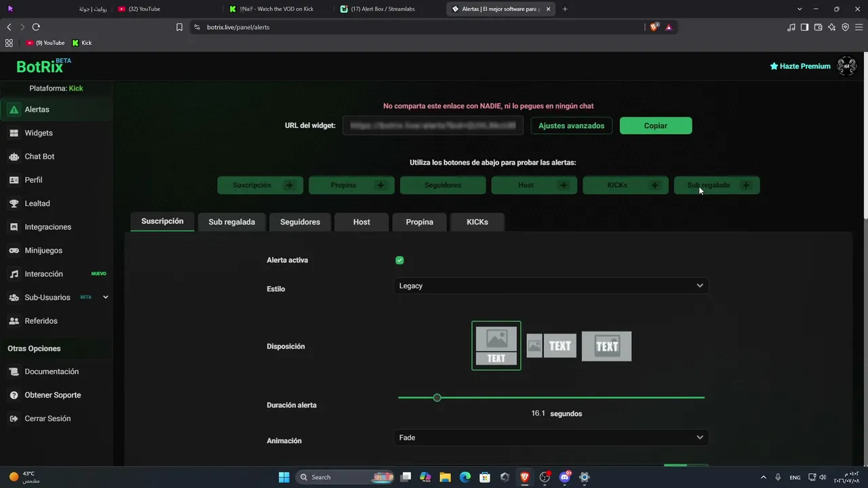Screen dimensions: 868x488
Task: Click the URL del widget field
Action: tap(433, 125)
